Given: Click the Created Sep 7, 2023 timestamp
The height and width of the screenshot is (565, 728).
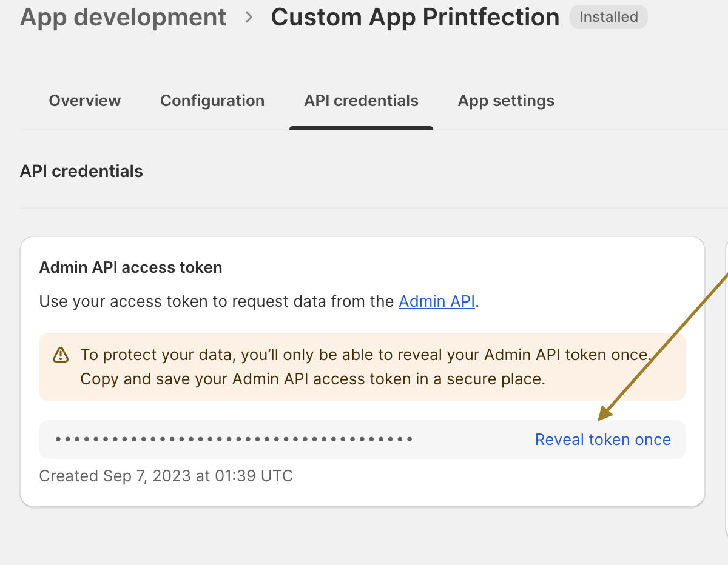Looking at the screenshot, I should pyautogui.click(x=166, y=476).
